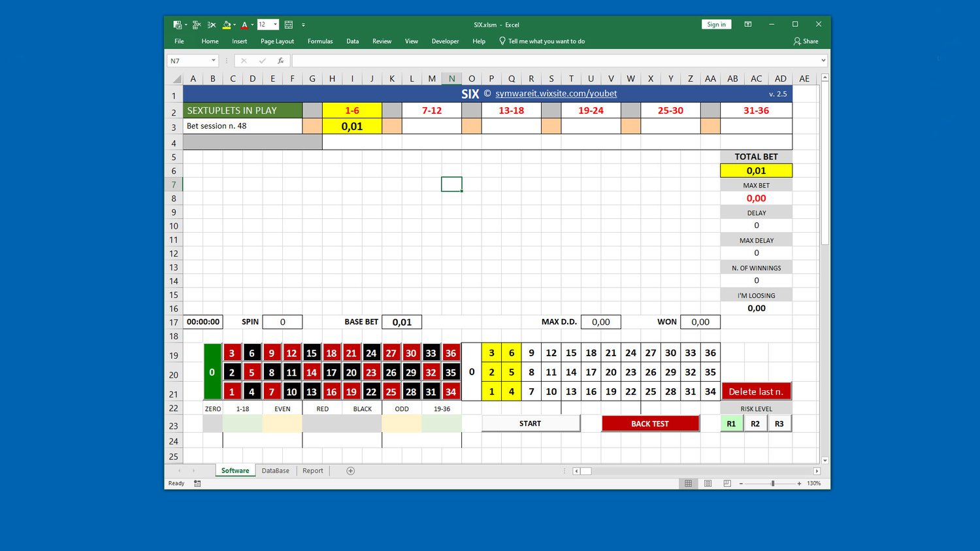Click red number 36 on colored roulette board
Screen dimensions: 980x551
point(451,353)
